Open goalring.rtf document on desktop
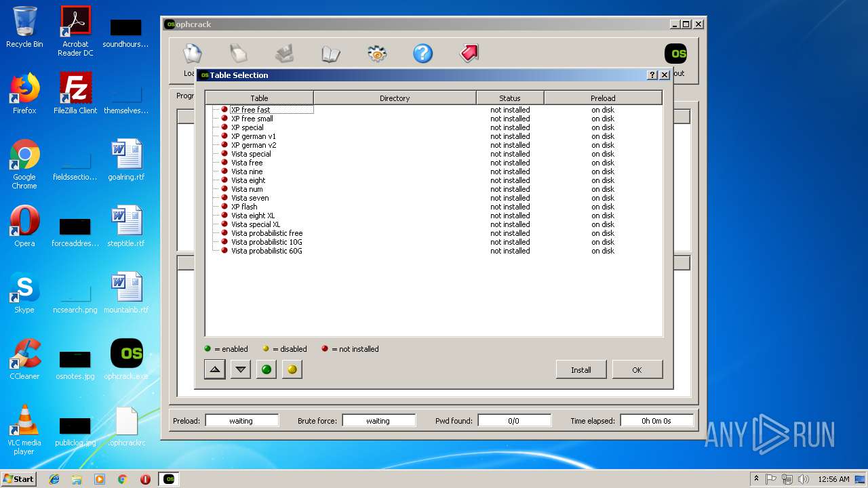868x488 pixels. 127,160
